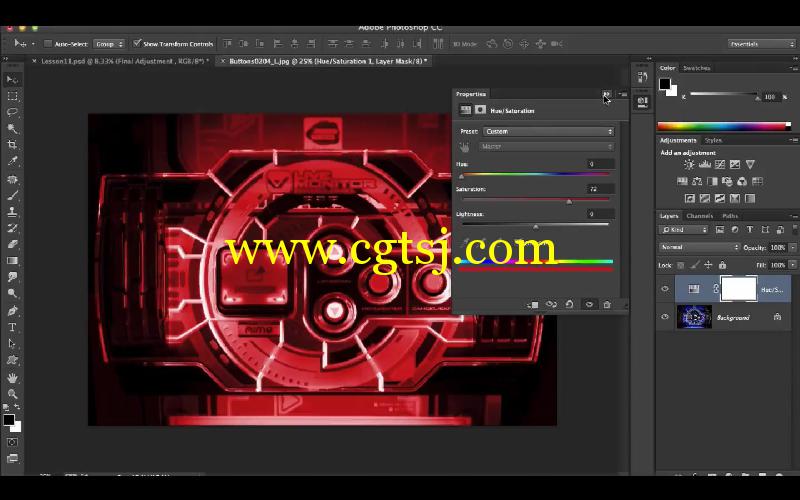This screenshot has width=800, height=500.
Task: Switch to the Lesson11.psd document tab
Action: pos(125,61)
